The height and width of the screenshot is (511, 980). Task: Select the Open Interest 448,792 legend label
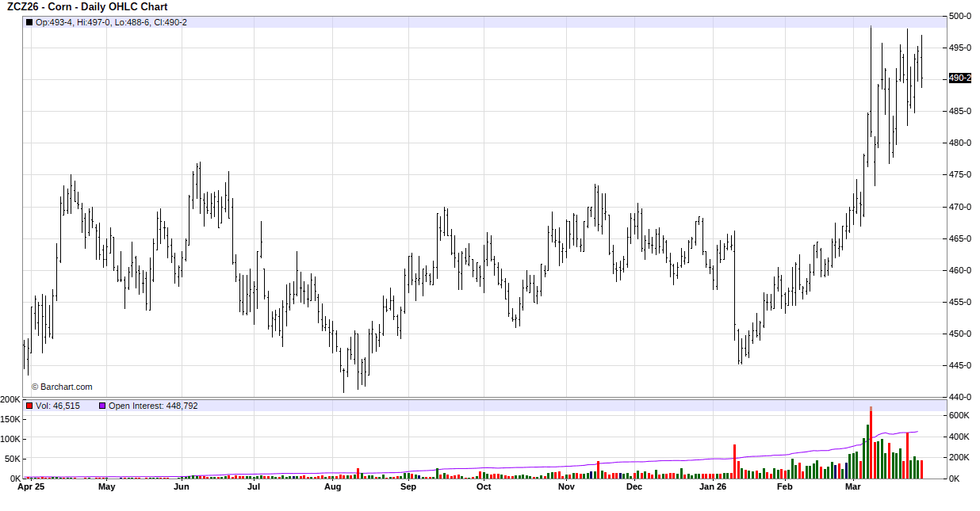(x=153, y=406)
